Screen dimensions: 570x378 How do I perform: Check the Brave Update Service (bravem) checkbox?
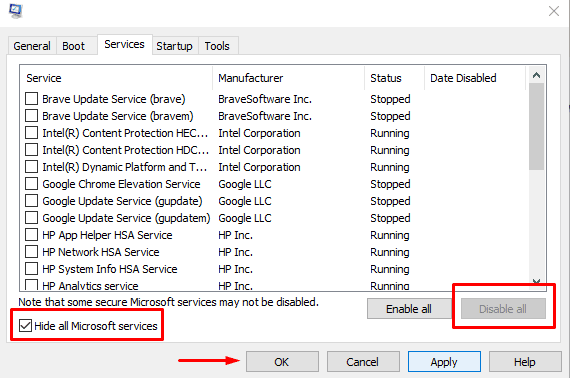click(31, 116)
